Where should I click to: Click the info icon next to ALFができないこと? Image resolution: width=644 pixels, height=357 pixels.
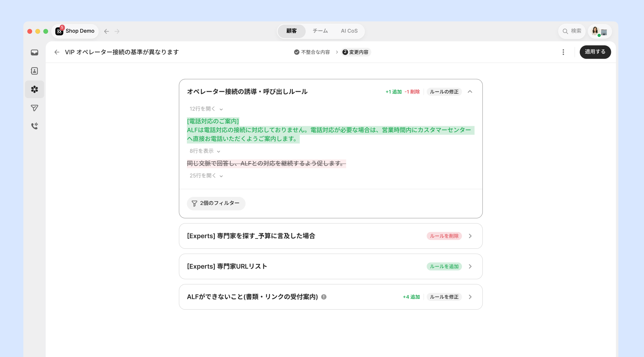pyautogui.click(x=324, y=297)
